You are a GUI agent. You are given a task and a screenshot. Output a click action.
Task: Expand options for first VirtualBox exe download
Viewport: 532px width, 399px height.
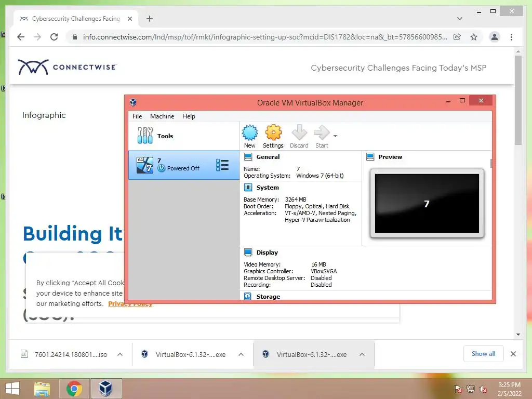241,354
